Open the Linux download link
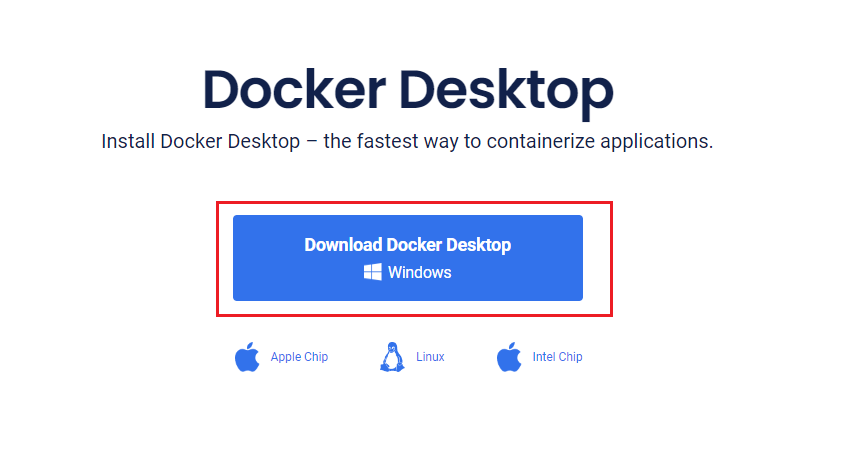 point(430,357)
